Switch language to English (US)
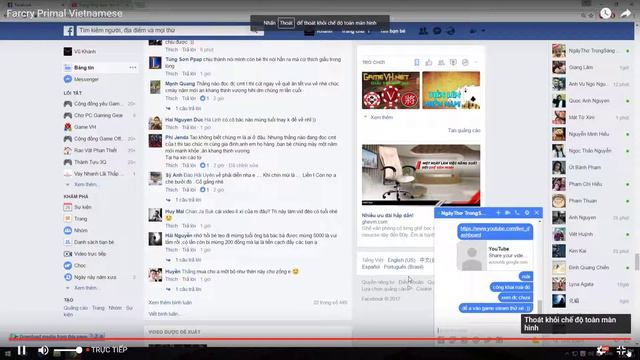Screen dimensions: 640x360 pos(401,260)
